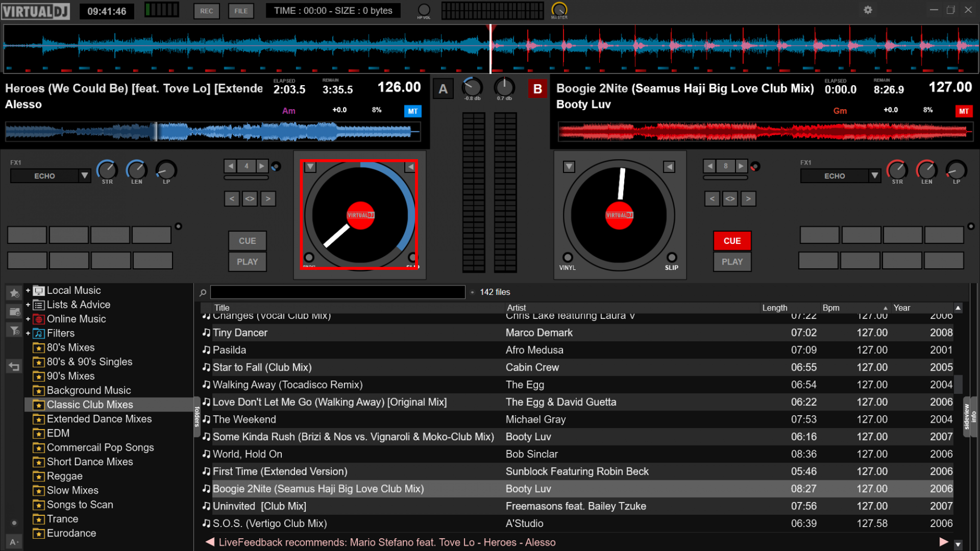
Task: Click deck B loop move right button
Action: click(748, 198)
